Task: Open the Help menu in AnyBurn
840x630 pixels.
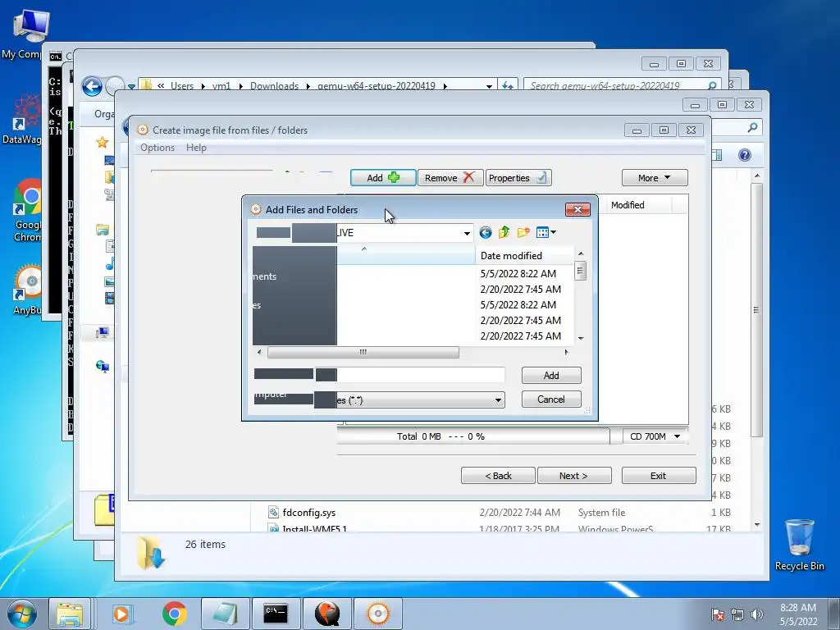Action: click(x=196, y=148)
